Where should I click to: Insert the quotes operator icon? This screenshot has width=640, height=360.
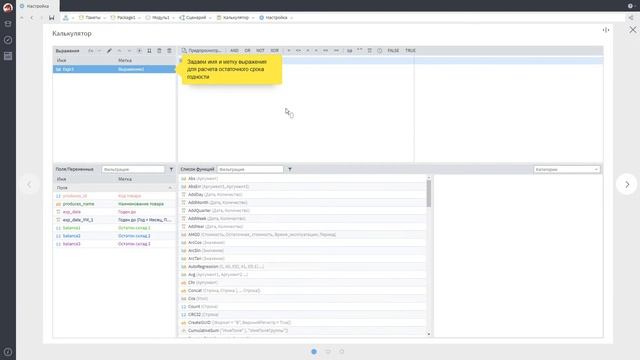[x=360, y=50]
